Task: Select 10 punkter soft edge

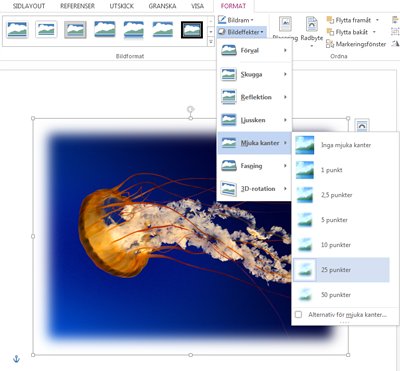Action: tap(341, 245)
